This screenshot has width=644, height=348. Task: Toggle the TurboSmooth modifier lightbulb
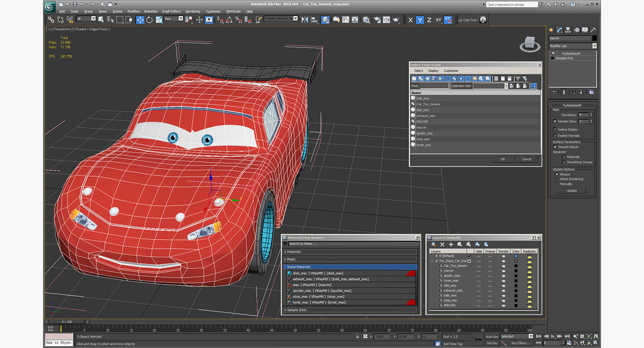coord(553,53)
